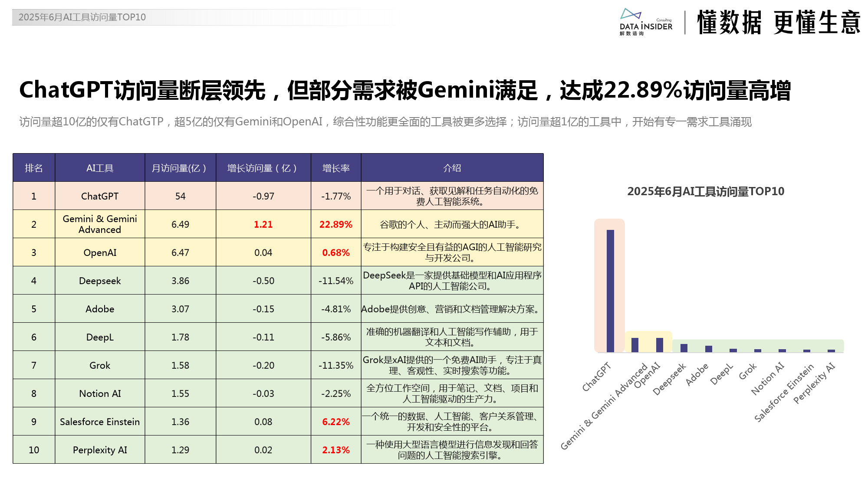
Task: Click the -0.50 growth visits cell
Action: [263, 281]
